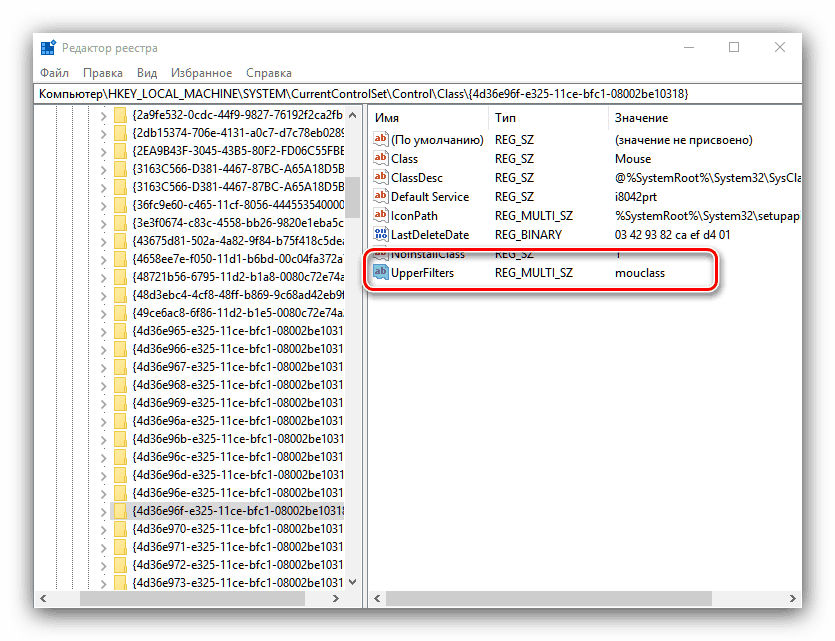
Task: Click the folder icon of key {4d36e967-e325-11ce
Action: pos(121,367)
